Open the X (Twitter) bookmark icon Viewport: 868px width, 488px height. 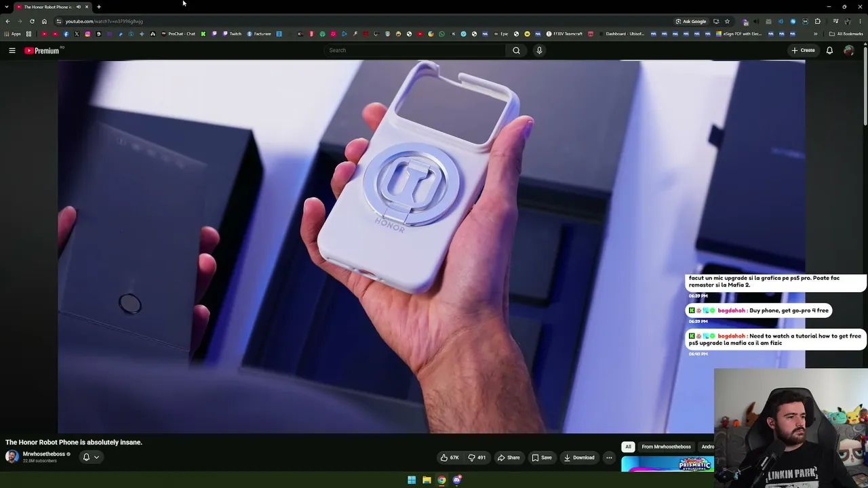tap(77, 34)
